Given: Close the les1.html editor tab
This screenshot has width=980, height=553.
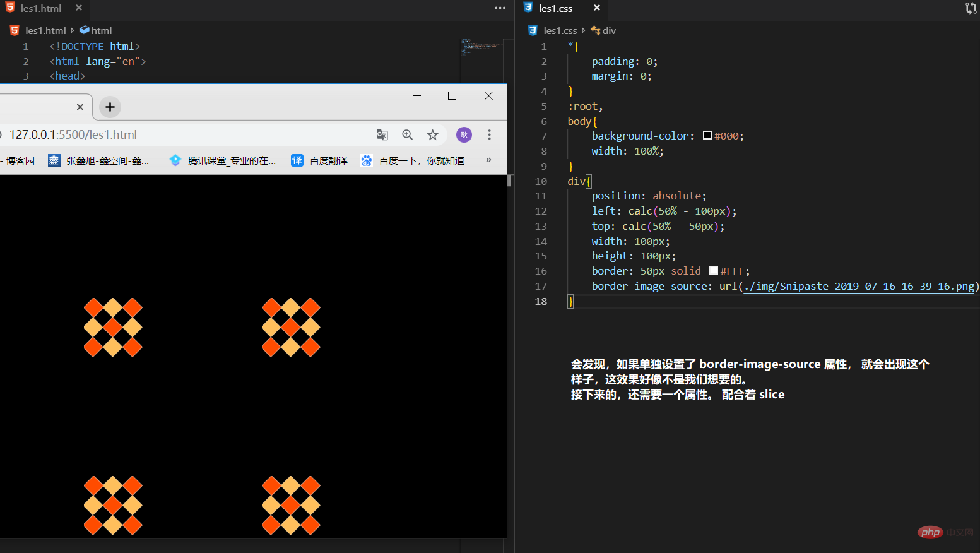Looking at the screenshot, I should [x=78, y=8].
